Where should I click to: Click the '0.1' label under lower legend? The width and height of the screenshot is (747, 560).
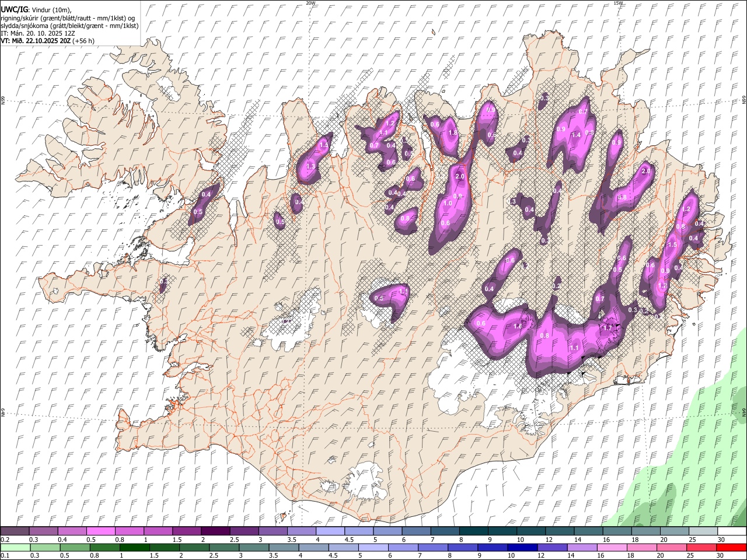(x=4, y=556)
